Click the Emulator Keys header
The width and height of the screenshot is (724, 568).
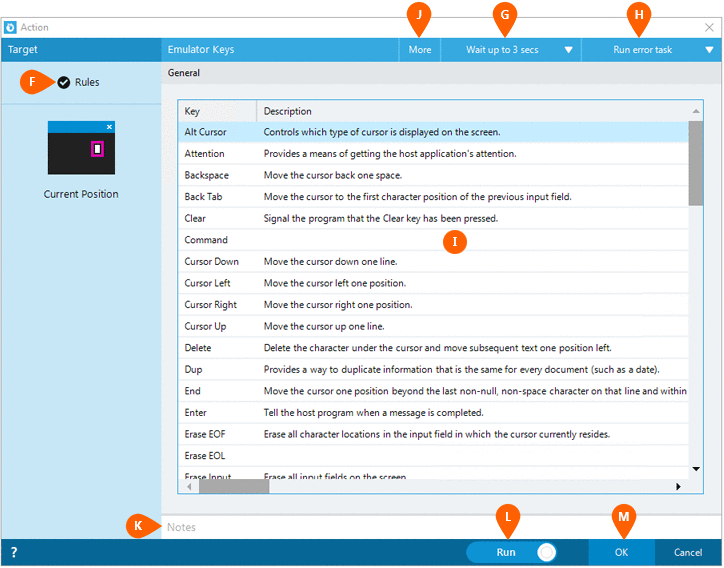point(201,50)
